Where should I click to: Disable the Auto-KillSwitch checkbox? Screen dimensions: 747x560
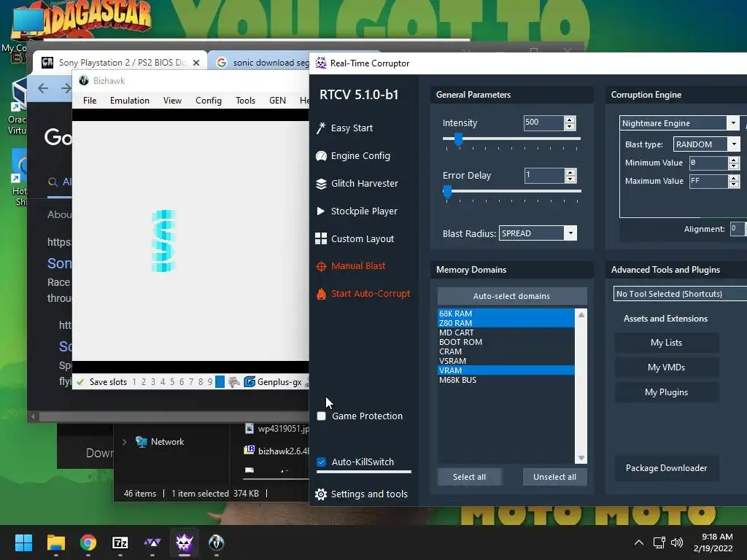(x=322, y=462)
